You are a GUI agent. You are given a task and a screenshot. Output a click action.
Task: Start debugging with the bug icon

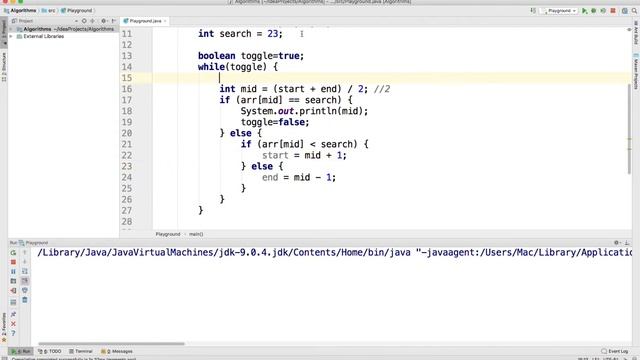click(594, 11)
